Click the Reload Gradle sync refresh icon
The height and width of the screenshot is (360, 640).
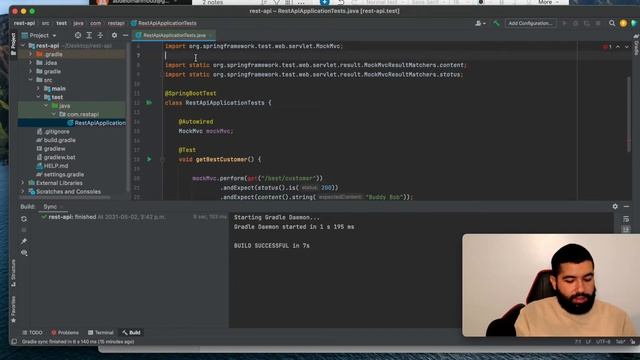[x=24, y=219]
